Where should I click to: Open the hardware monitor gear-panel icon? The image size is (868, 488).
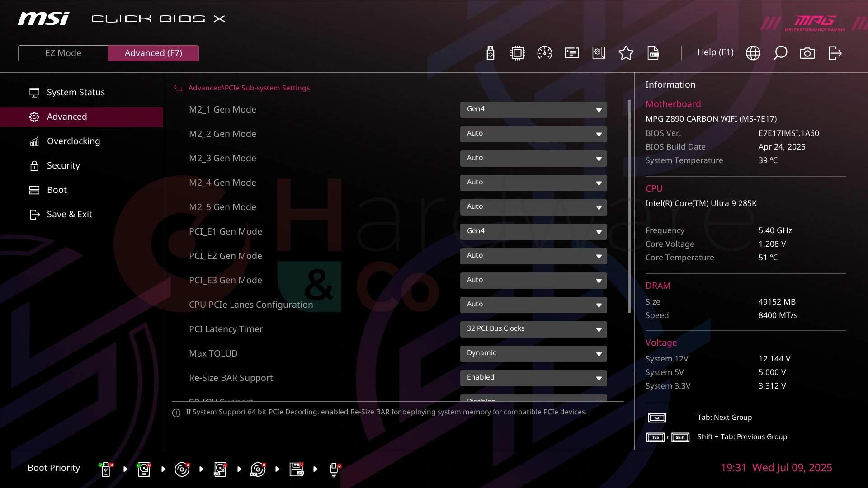(599, 53)
